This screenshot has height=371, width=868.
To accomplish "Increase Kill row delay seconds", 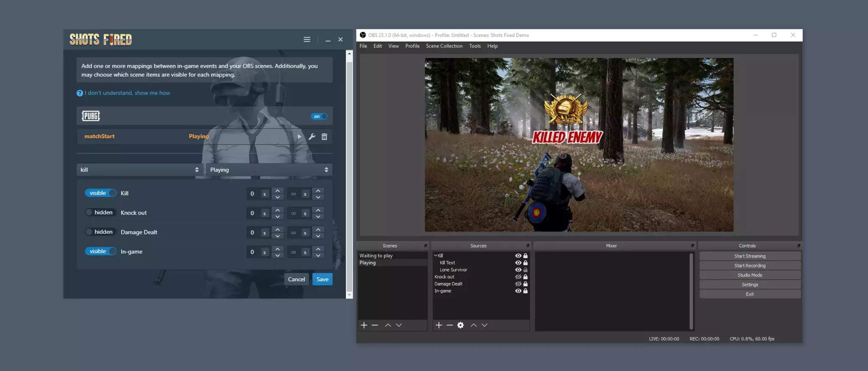I will pyautogui.click(x=278, y=191).
